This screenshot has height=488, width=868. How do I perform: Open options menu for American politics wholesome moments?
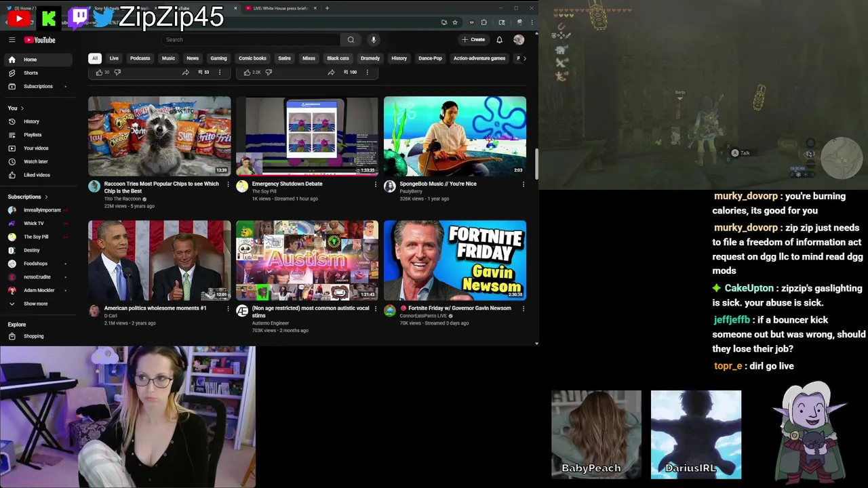click(x=228, y=308)
